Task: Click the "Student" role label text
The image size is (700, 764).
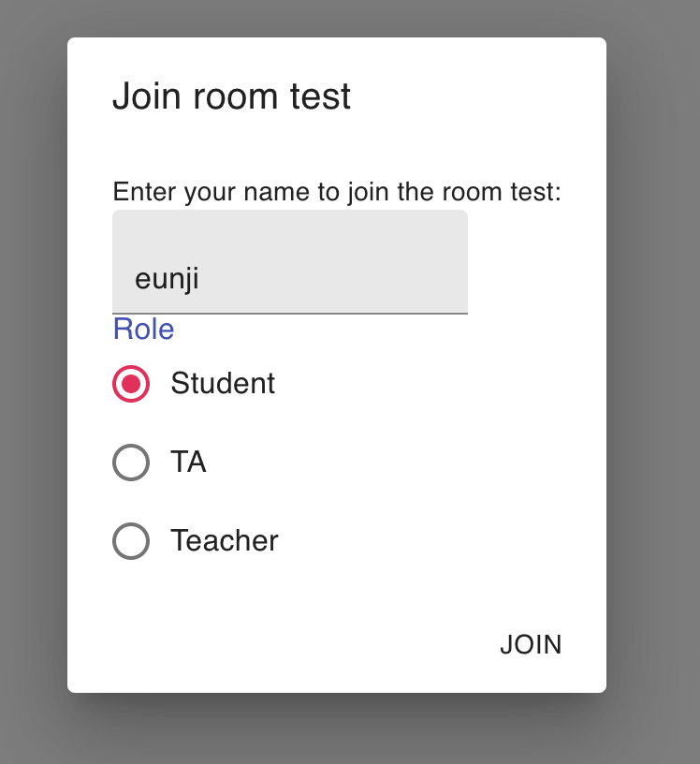Action: (223, 384)
